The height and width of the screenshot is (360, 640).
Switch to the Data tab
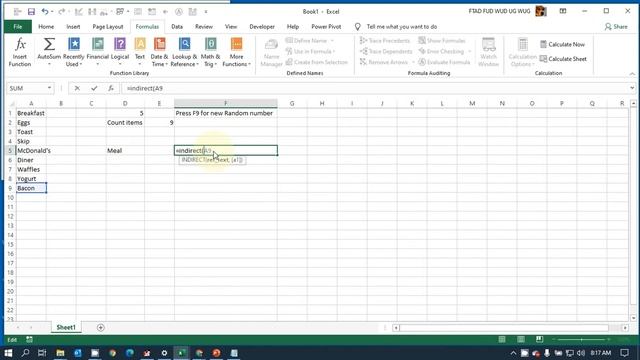(177, 27)
